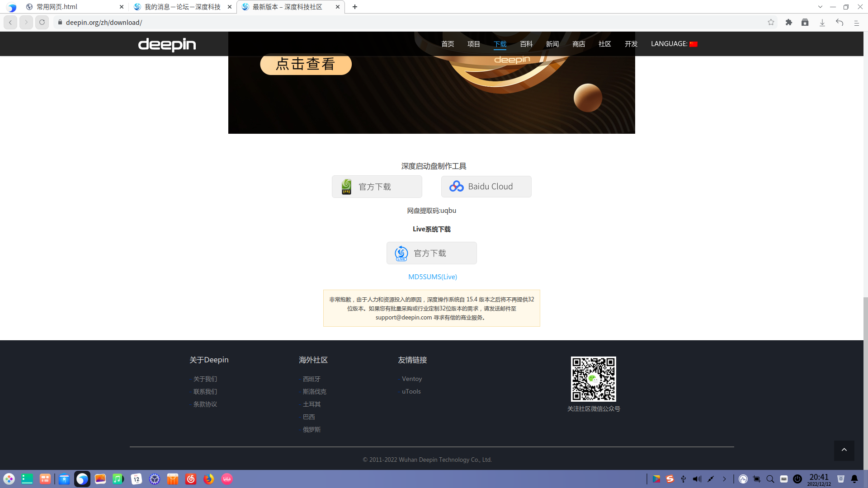Click the Baidu Cloud download button
Viewport: 868px width, 488px height.
point(486,186)
